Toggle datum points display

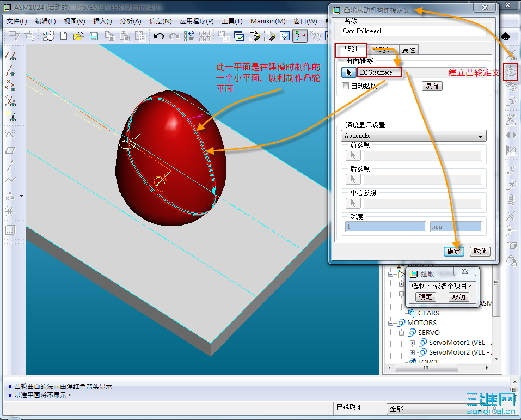coord(10,86)
